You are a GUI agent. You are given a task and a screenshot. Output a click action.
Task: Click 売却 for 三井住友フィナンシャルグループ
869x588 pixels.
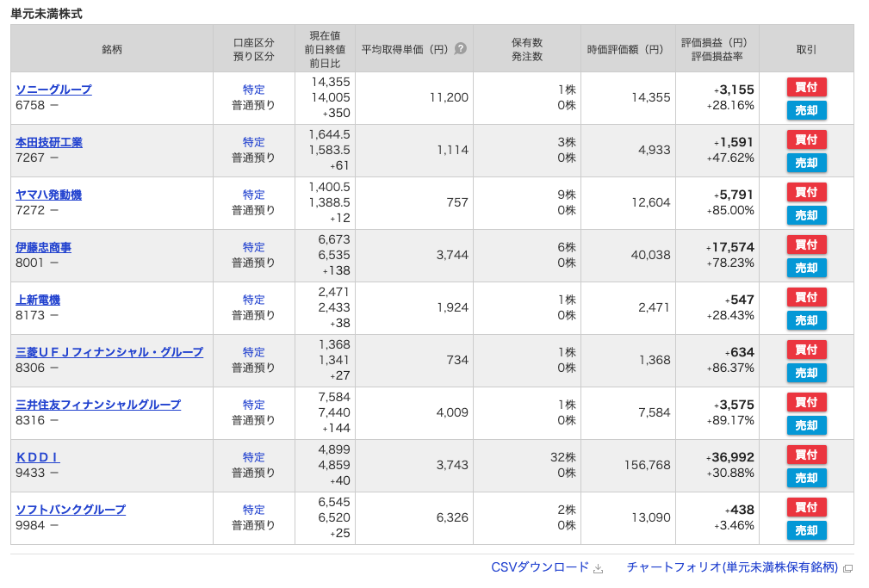(x=806, y=425)
